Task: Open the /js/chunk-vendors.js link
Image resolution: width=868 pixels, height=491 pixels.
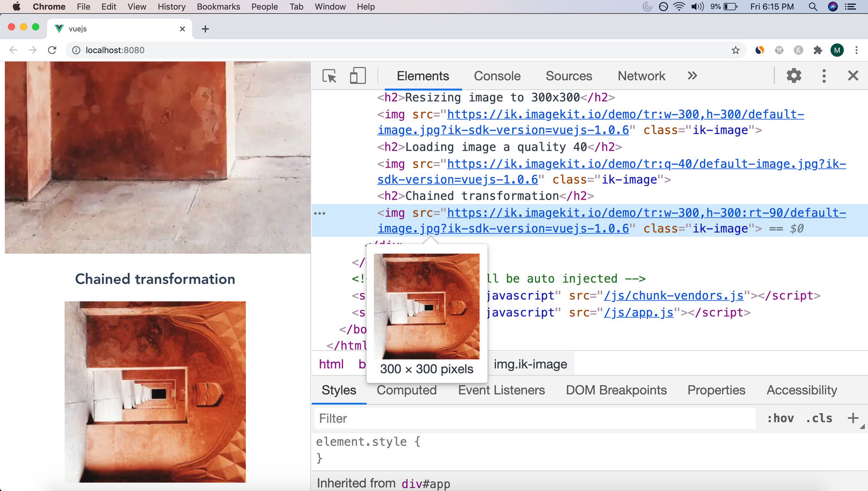Action: (x=673, y=296)
